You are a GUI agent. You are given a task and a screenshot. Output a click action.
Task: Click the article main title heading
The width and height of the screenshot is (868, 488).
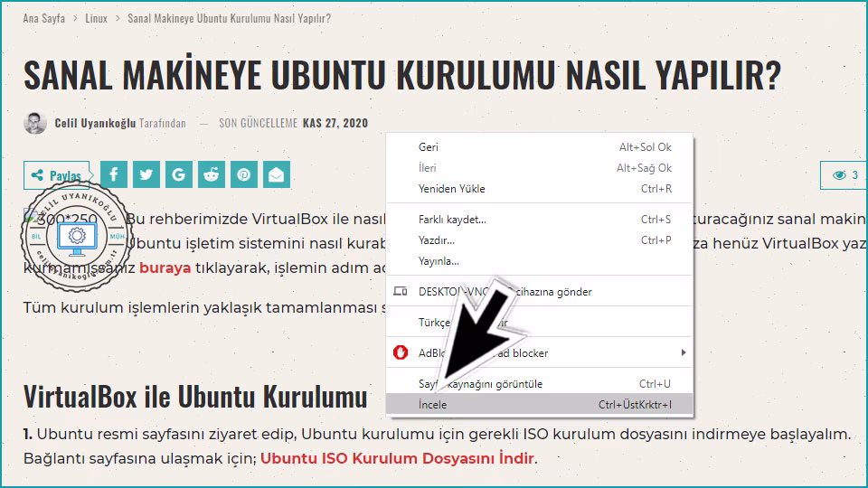click(x=402, y=75)
